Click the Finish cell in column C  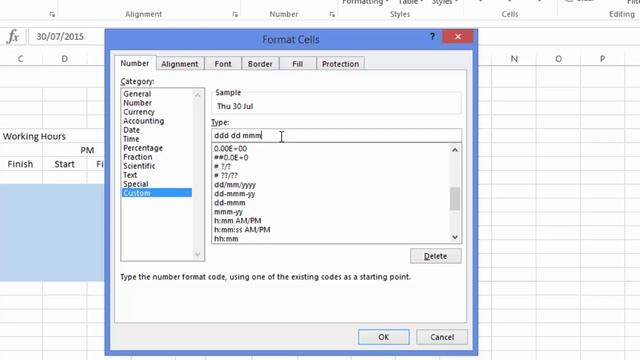20,164
